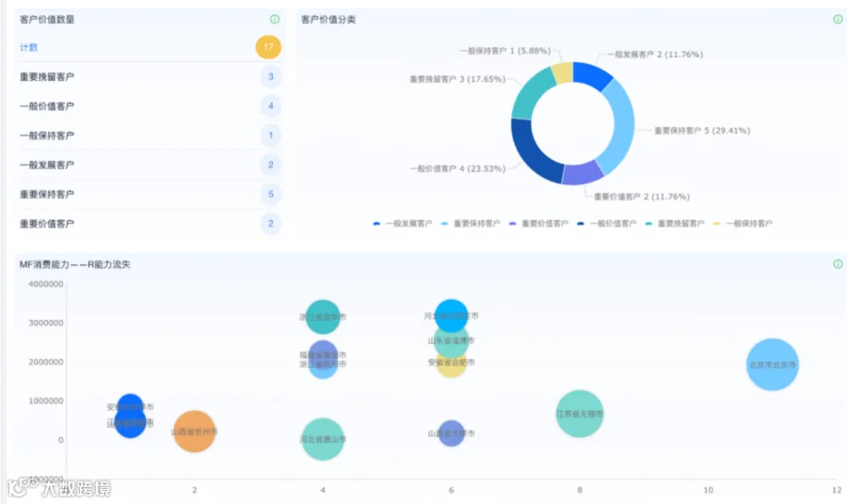847x504 pixels.
Task: Click count badge 3 for 重要挽留客户
Action: 271,76
